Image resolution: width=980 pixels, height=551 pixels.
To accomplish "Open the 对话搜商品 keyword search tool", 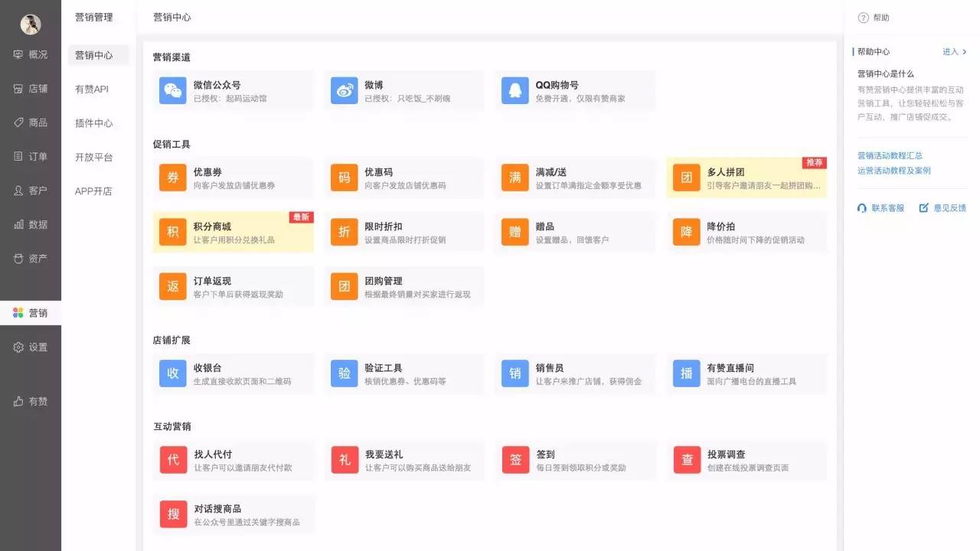I will pos(173,514).
